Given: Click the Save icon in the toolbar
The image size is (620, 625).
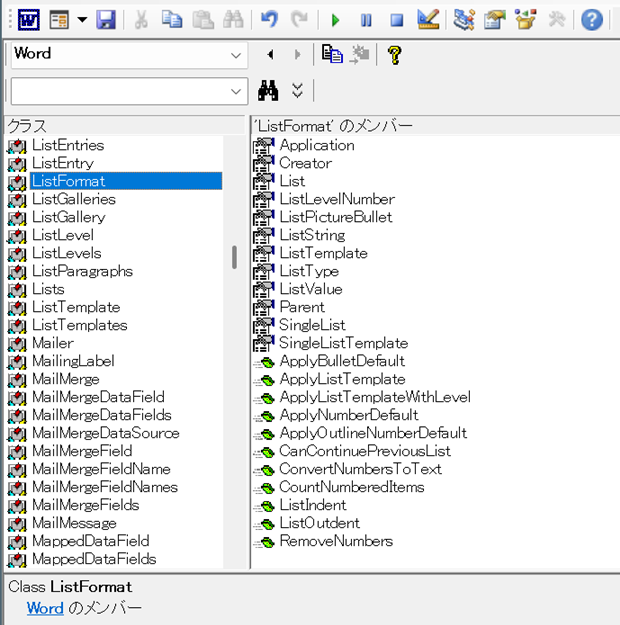Looking at the screenshot, I should [x=106, y=19].
